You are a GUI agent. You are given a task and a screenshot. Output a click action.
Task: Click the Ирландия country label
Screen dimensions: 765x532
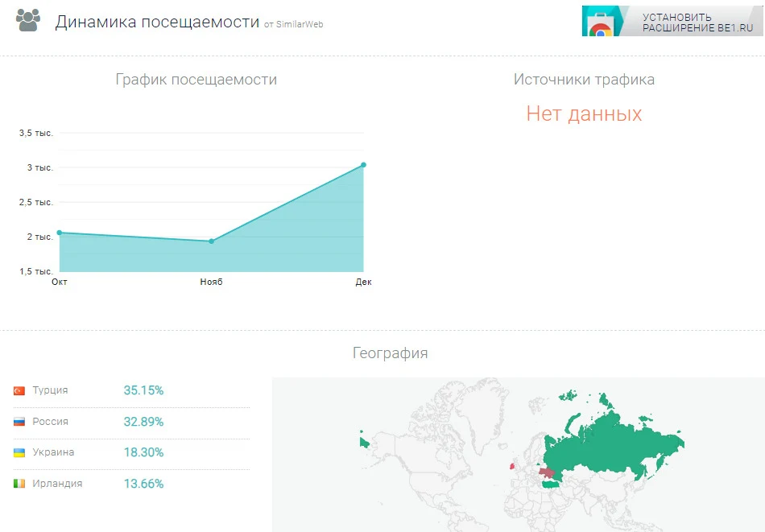point(57,484)
